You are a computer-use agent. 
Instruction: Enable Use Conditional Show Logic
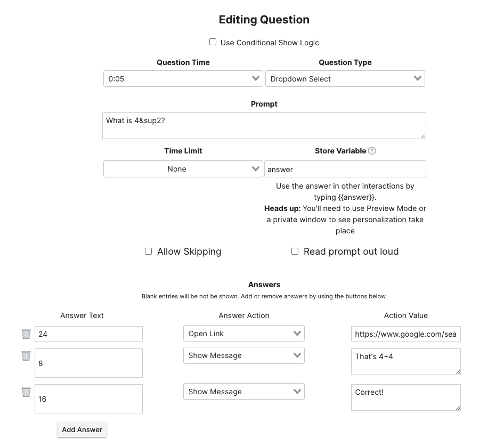point(213,42)
